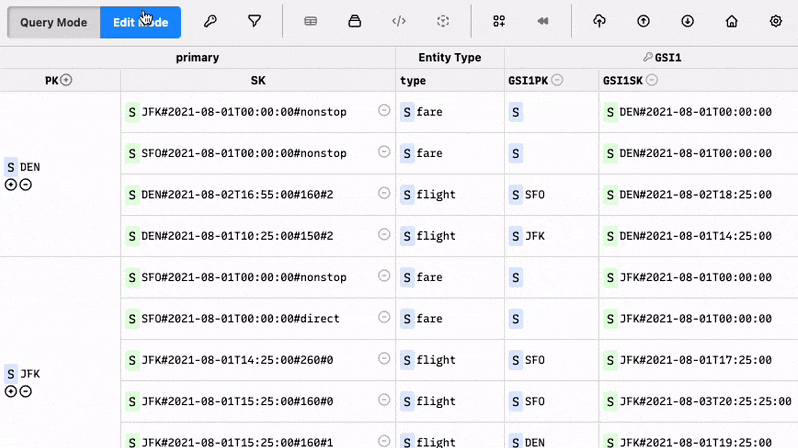798x448 pixels.
Task: Click the minus icon under the JFK partition key
Action: (25, 391)
